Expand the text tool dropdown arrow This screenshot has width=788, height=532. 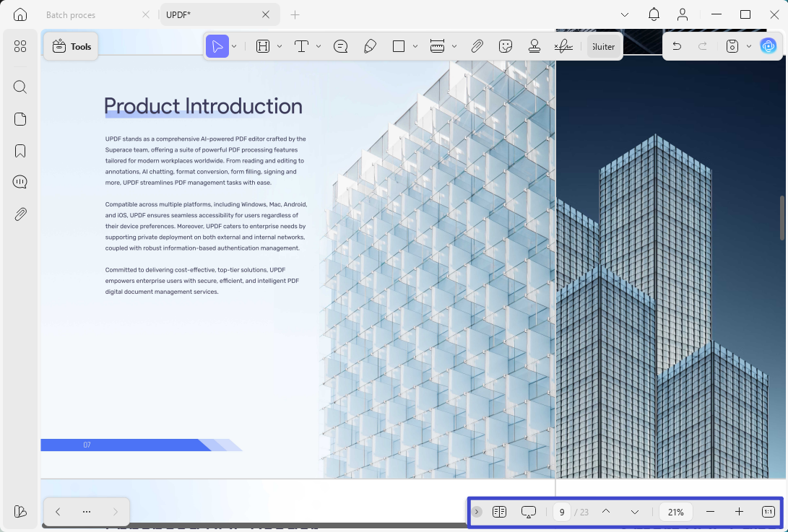click(x=319, y=47)
